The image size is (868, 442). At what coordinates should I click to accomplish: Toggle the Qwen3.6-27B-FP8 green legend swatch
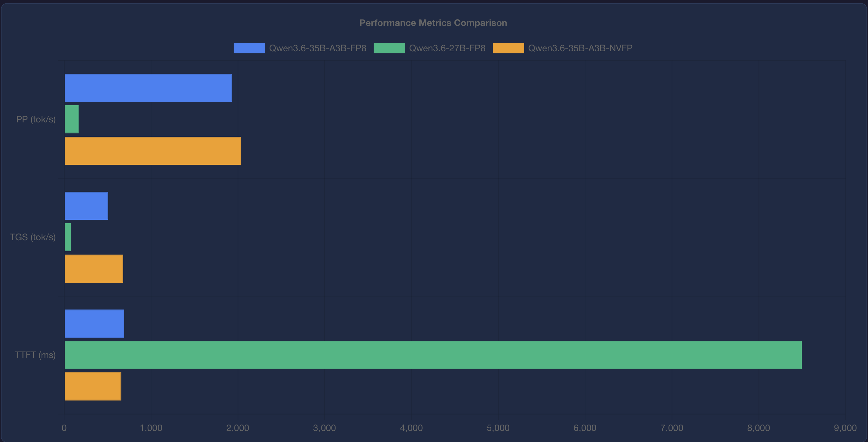(389, 48)
